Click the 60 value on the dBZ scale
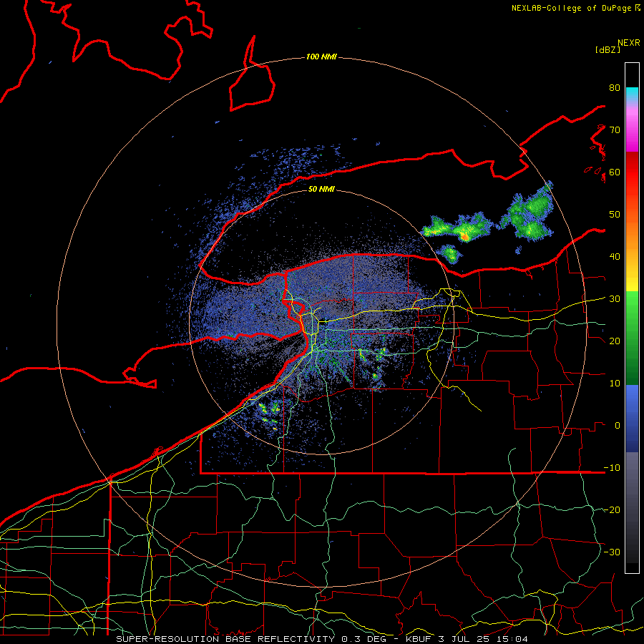 (615, 172)
